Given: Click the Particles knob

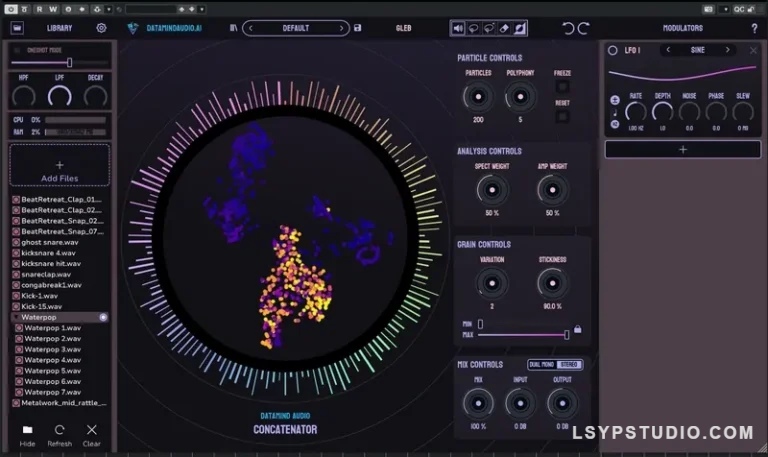Looking at the screenshot, I should [x=478, y=96].
